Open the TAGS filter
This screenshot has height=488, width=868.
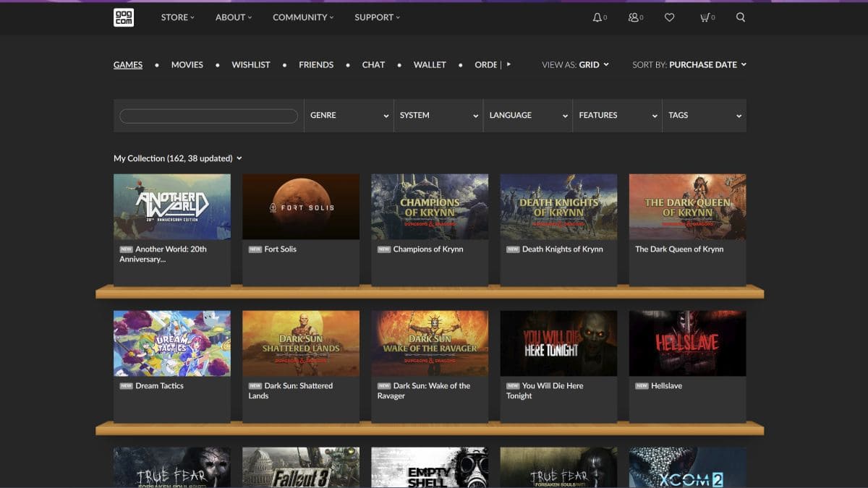pyautogui.click(x=705, y=115)
